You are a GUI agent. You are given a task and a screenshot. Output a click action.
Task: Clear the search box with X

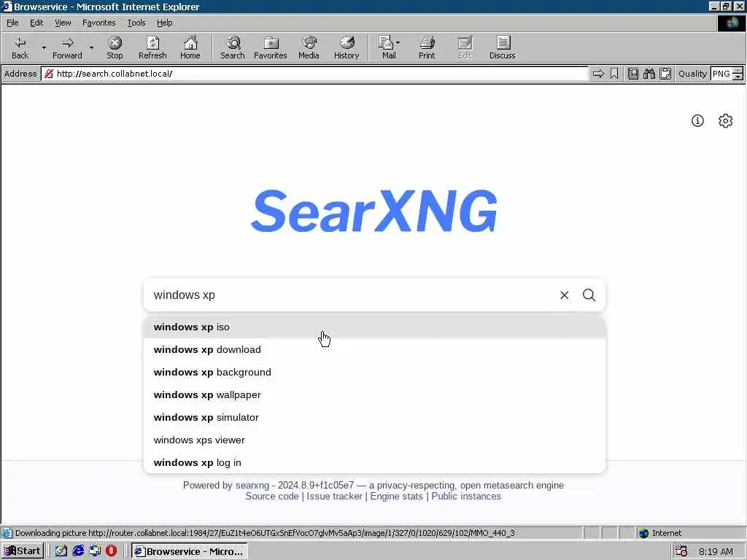point(564,295)
